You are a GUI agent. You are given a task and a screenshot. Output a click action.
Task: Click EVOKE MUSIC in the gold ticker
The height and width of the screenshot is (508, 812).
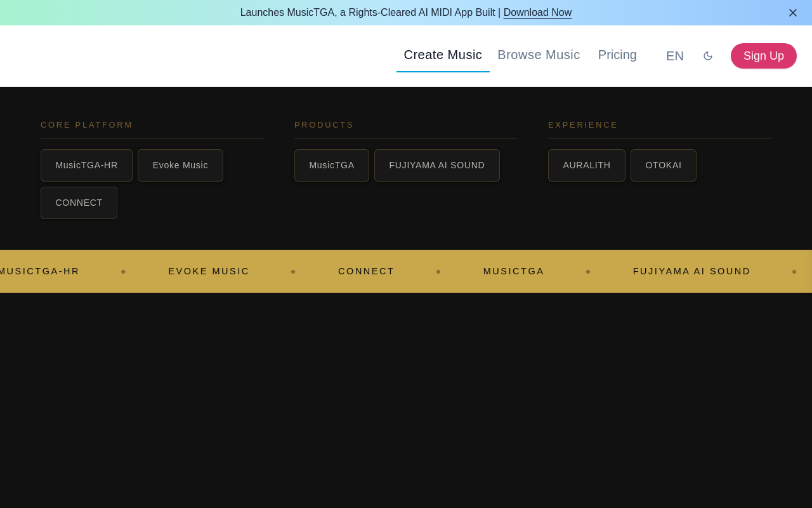point(209,271)
